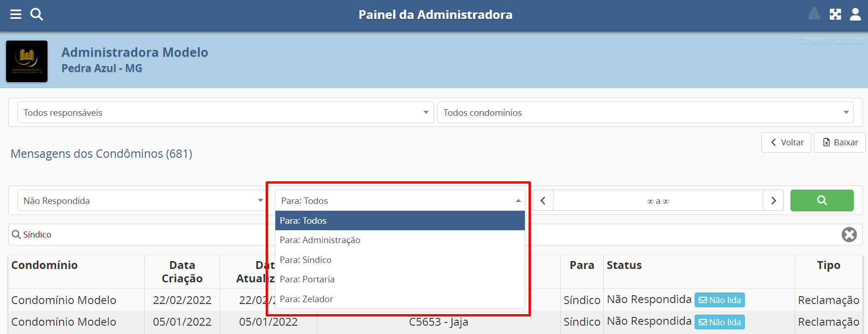This screenshot has height=334, width=868.
Task: Click the green search button
Action: [821, 201]
